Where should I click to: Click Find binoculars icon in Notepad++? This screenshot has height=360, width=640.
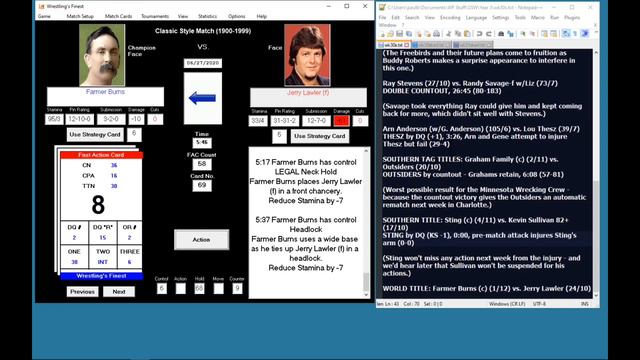(501, 34)
